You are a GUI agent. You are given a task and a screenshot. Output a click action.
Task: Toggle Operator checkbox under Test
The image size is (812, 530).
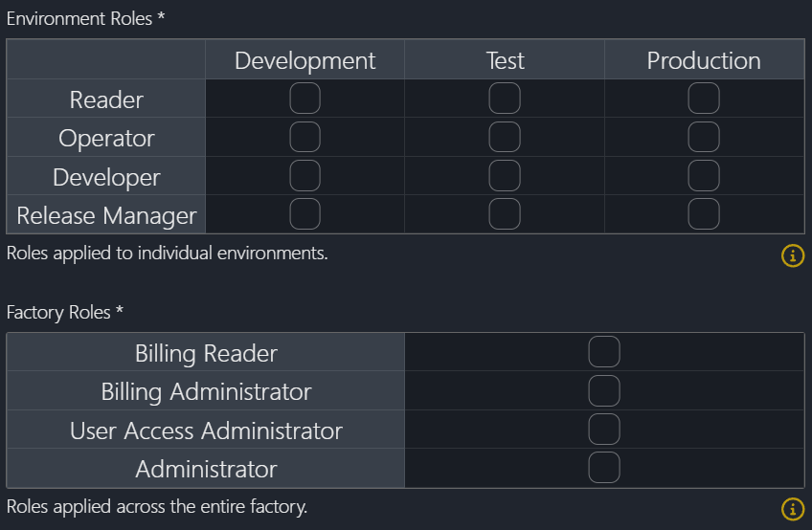[505, 138]
